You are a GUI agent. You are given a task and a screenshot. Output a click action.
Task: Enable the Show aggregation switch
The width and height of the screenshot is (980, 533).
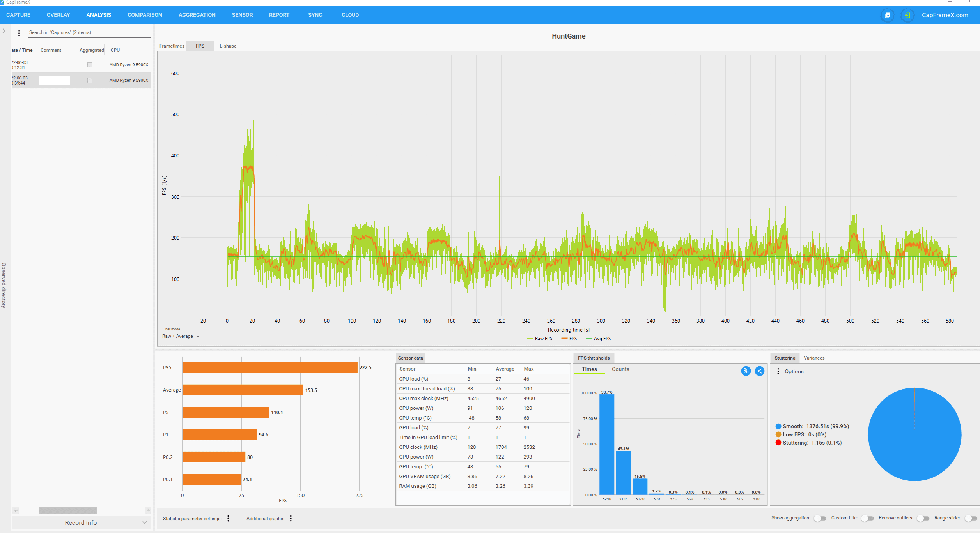(x=820, y=518)
